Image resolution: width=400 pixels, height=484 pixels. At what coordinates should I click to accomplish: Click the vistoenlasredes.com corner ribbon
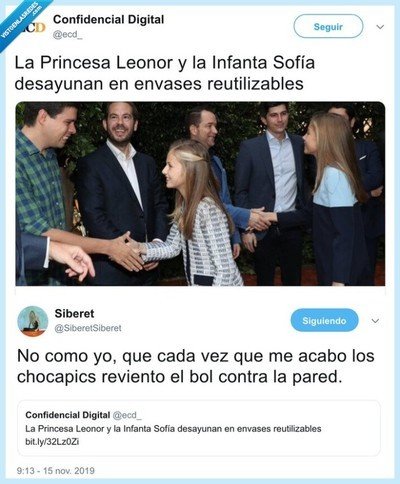coord(22,21)
